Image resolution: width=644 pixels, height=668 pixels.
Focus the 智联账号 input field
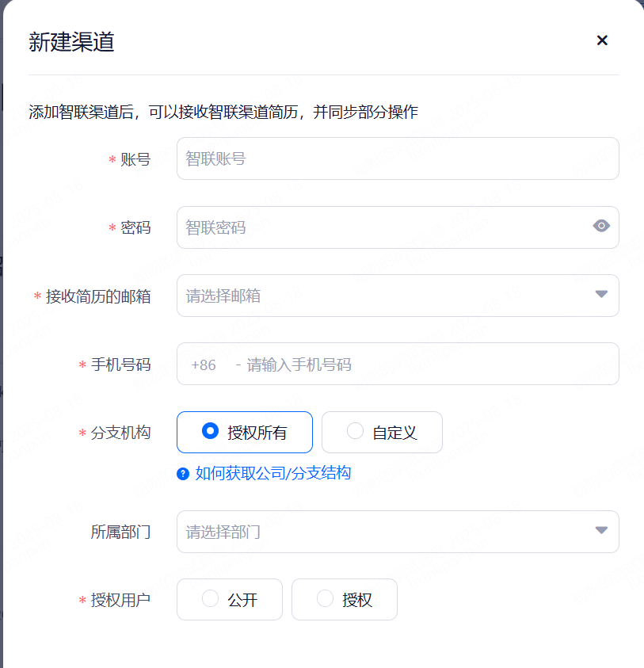[x=398, y=158]
